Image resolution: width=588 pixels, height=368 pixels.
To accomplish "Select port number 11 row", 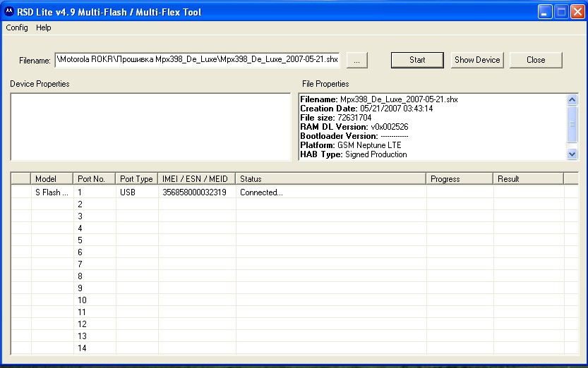I will [295, 312].
